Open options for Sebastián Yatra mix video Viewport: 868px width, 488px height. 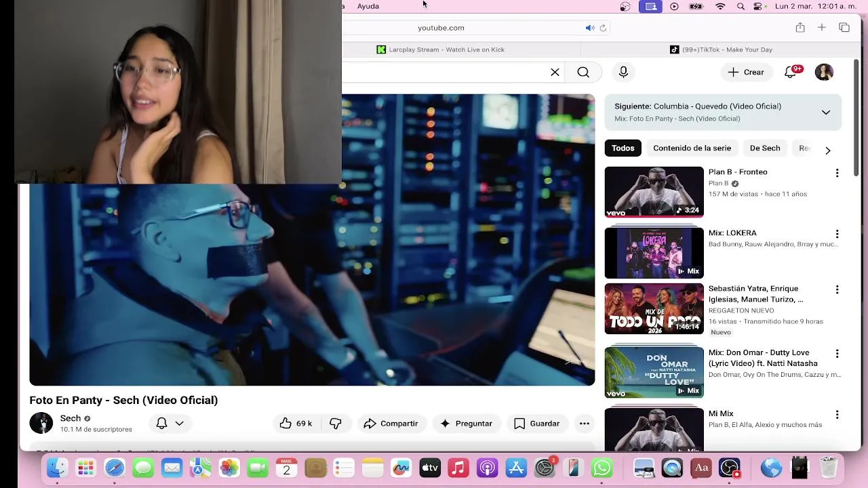tap(837, 289)
